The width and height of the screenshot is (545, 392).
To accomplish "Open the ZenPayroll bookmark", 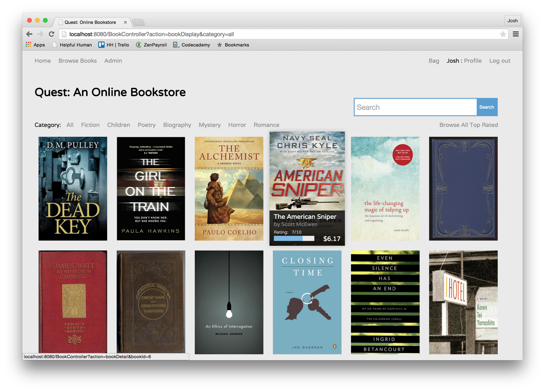I will pyautogui.click(x=151, y=45).
